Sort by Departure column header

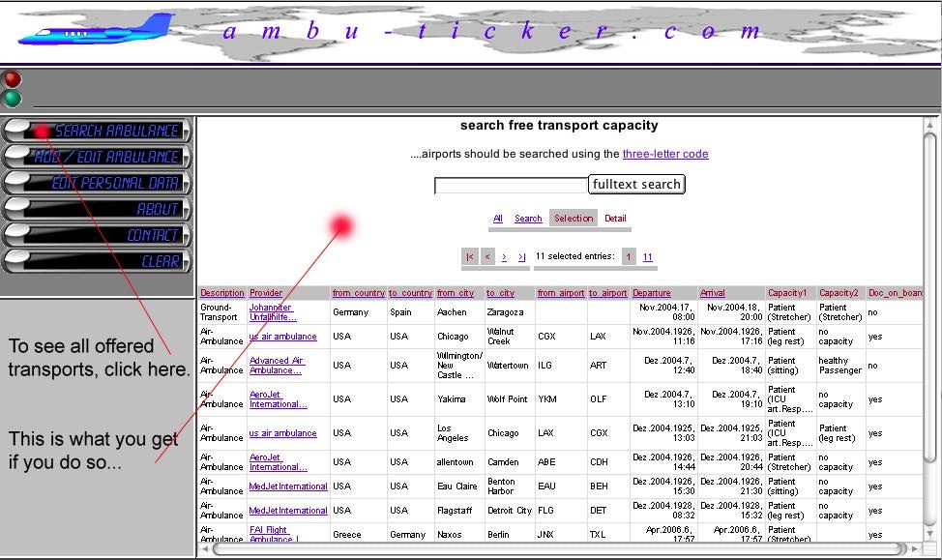651,293
